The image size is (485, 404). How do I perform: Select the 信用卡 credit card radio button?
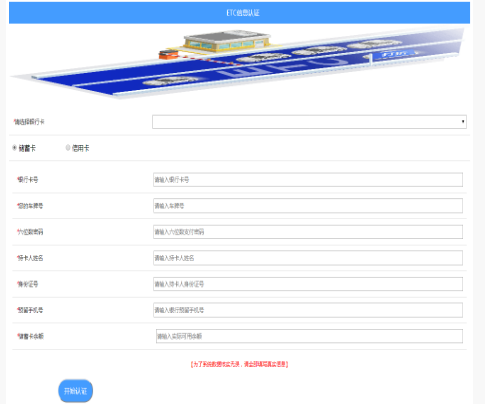coord(68,148)
